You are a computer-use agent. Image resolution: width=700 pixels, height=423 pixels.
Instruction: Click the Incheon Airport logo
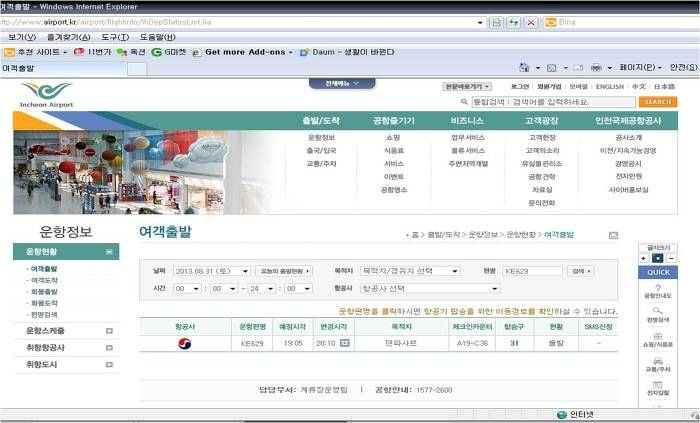(46, 95)
